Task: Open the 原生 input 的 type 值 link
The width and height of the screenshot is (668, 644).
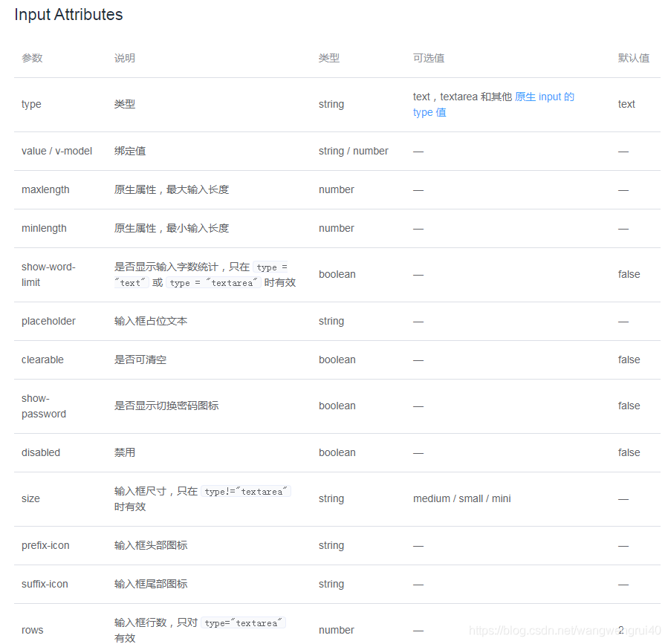Action: (544, 97)
